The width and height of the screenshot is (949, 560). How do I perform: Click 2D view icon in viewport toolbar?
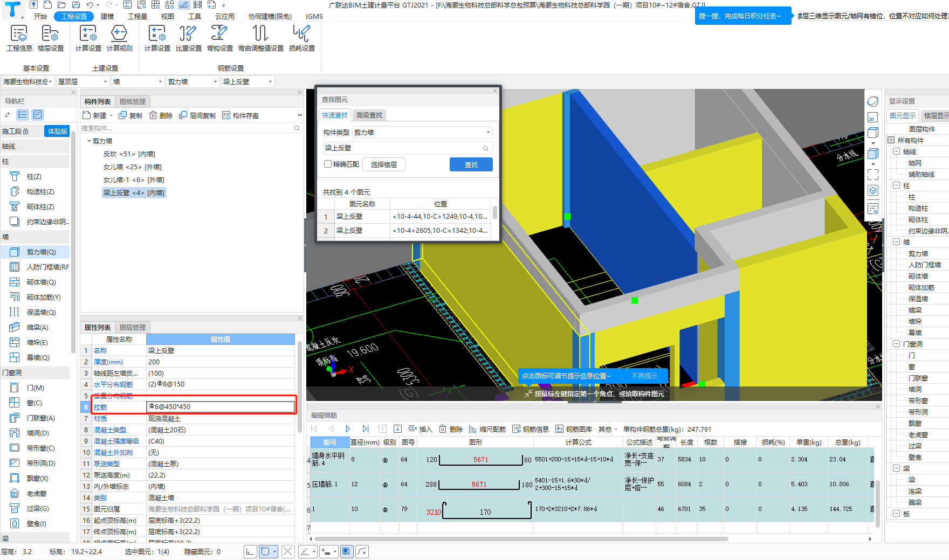[872, 118]
